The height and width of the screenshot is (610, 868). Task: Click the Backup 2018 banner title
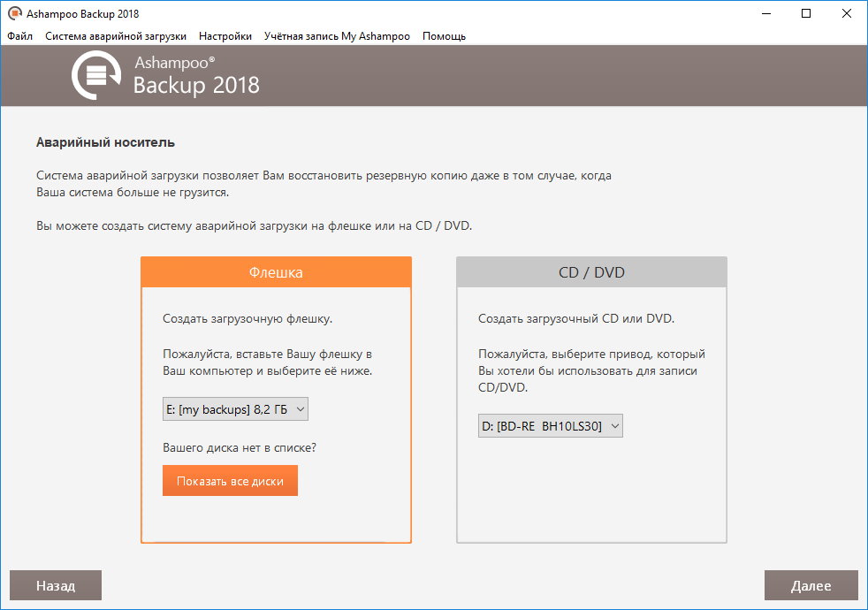click(196, 85)
